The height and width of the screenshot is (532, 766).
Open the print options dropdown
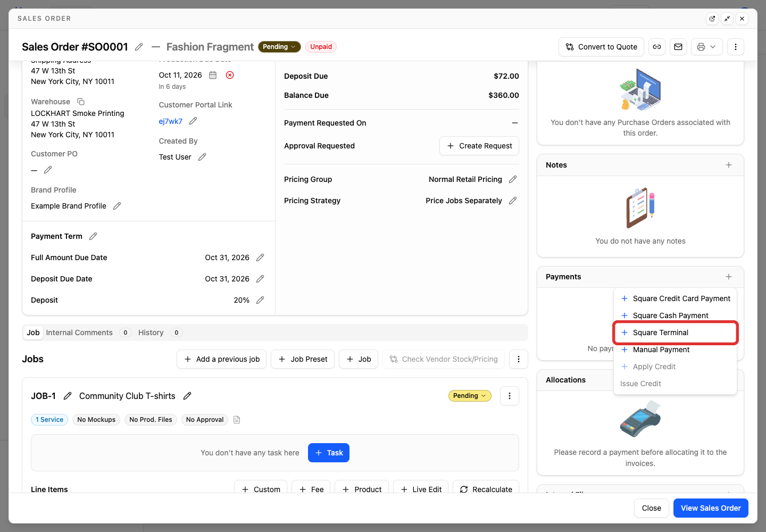tap(707, 47)
